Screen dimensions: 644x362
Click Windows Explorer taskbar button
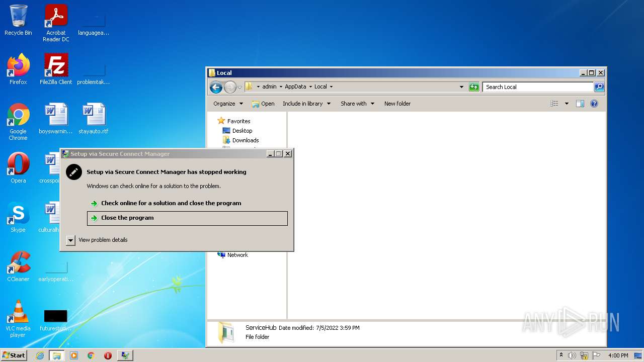[x=57, y=355]
